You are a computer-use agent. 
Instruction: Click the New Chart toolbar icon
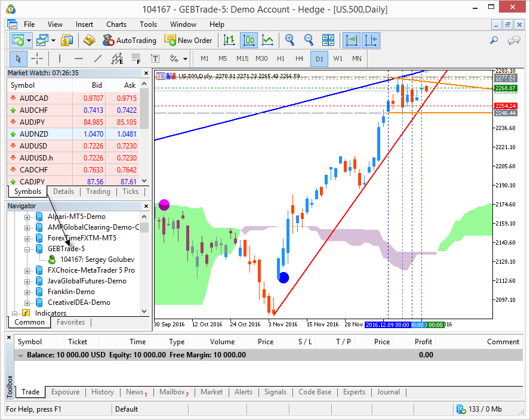(x=17, y=40)
